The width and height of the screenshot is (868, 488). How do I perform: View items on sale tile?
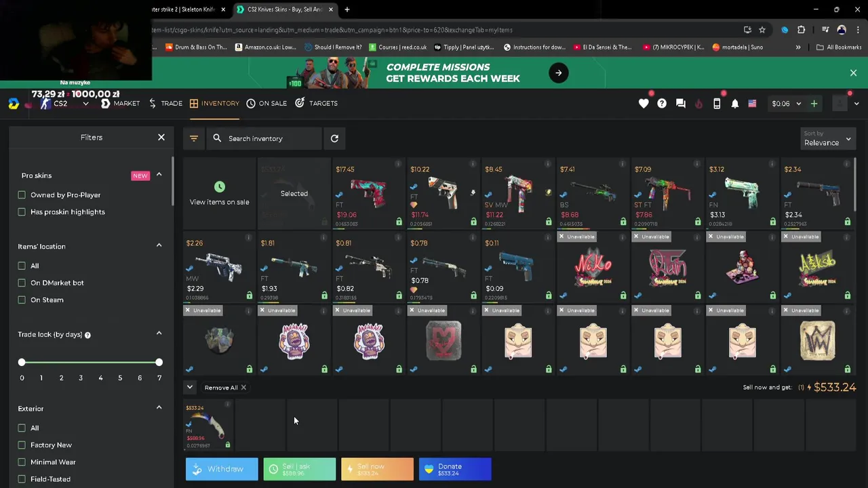[219, 194]
